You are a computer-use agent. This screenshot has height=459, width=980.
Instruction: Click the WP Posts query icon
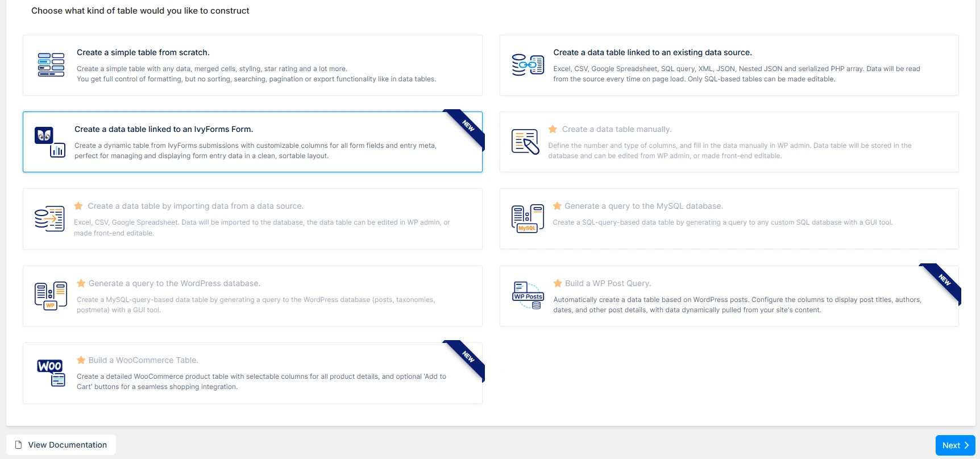pyautogui.click(x=528, y=296)
